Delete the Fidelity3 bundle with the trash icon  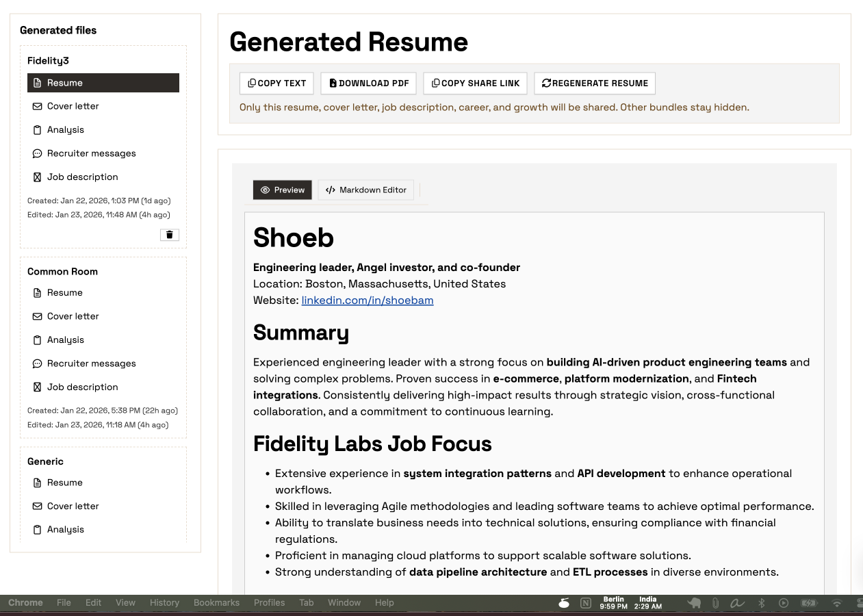coord(169,235)
